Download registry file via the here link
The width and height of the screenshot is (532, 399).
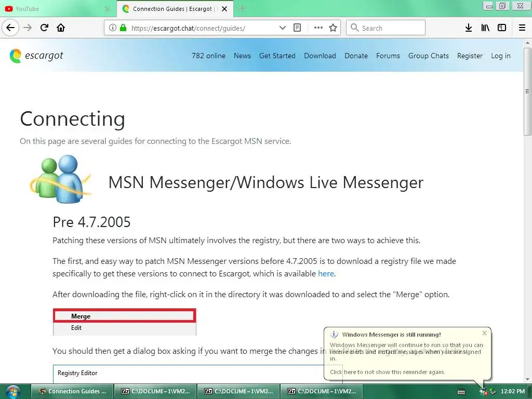click(326, 273)
